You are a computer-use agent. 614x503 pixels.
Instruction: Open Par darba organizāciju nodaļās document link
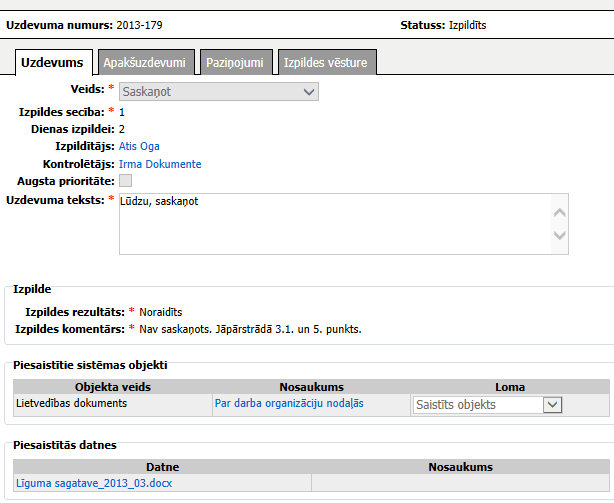tap(288, 403)
